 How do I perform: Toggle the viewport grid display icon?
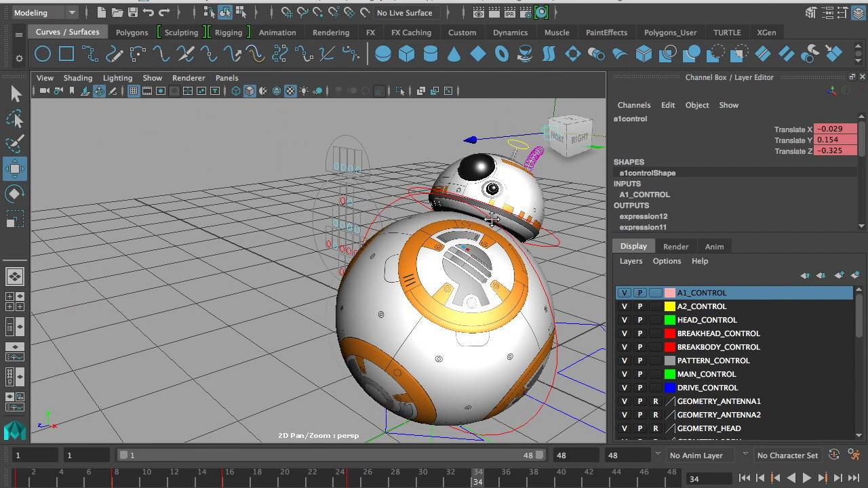(134, 90)
